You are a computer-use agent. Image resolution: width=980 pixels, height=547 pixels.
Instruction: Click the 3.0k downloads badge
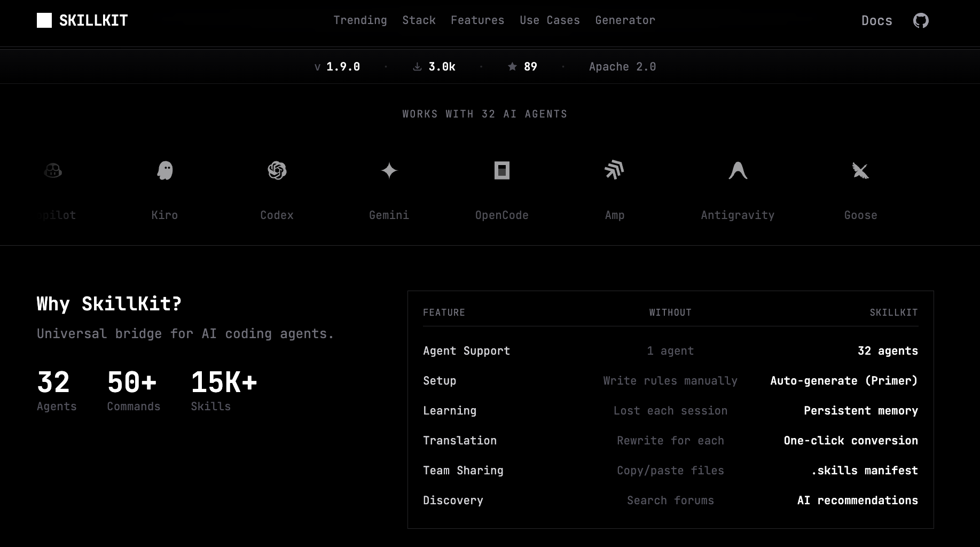(x=434, y=66)
